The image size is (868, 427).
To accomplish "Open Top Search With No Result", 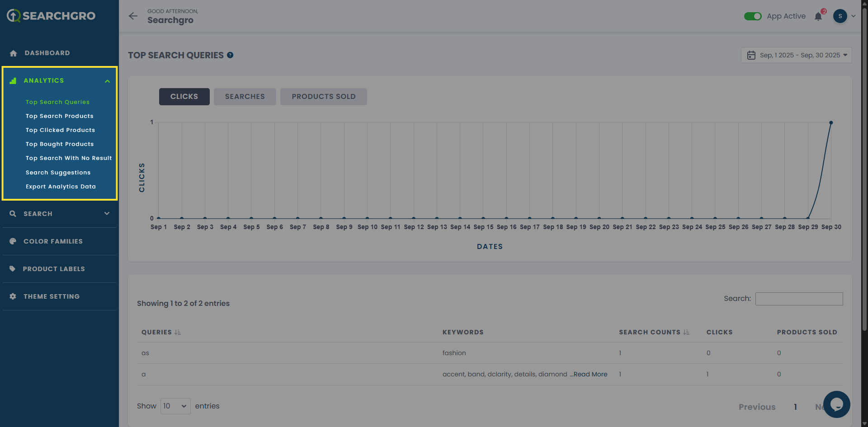I will [x=69, y=158].
